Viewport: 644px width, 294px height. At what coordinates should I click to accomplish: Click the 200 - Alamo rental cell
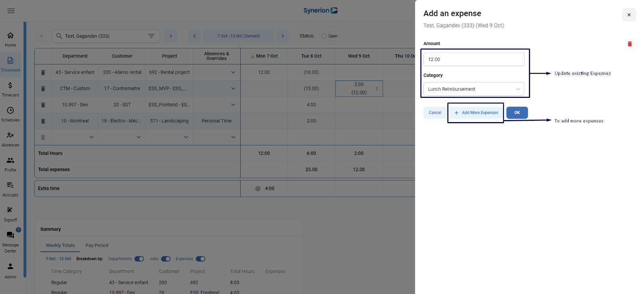click(x=122, y=72)
